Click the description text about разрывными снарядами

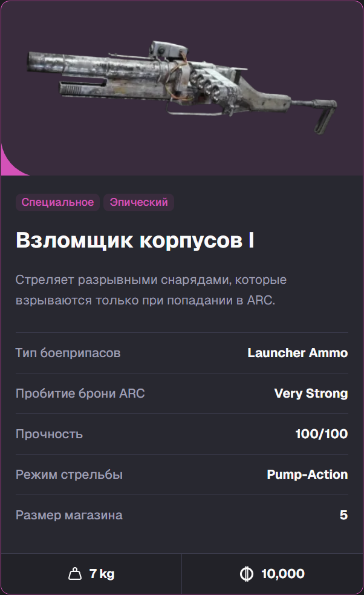pos(151,289)
